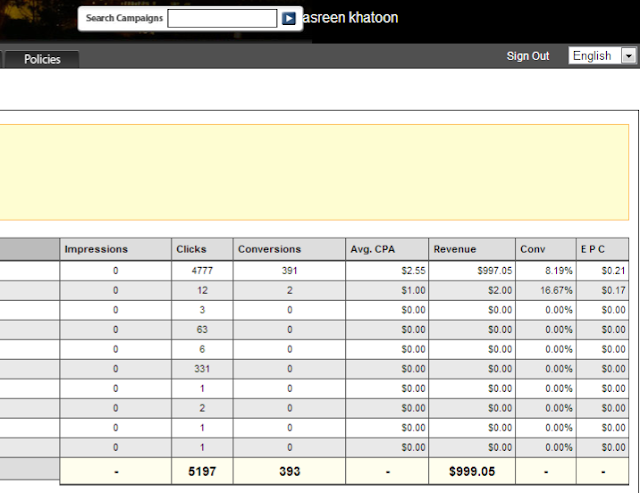Select the $0.17 EPC cell
Image resolution: width=640 pixels, height=493 pixels.
click(602, 290)
